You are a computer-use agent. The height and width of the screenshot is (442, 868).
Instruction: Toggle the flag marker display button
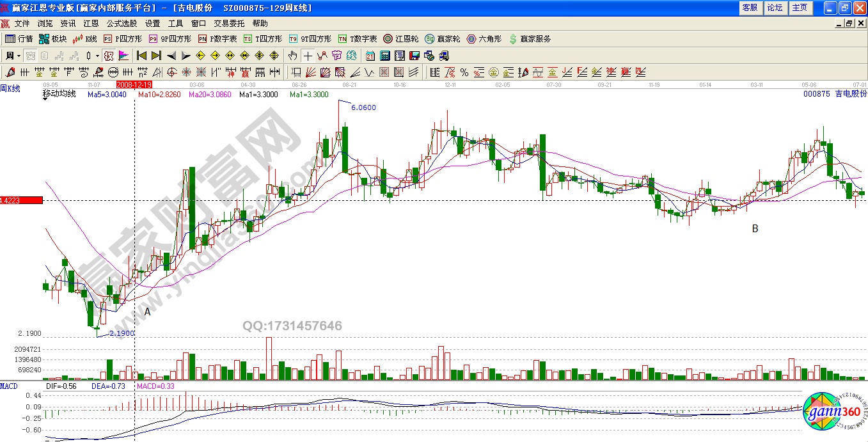[123, 56]
